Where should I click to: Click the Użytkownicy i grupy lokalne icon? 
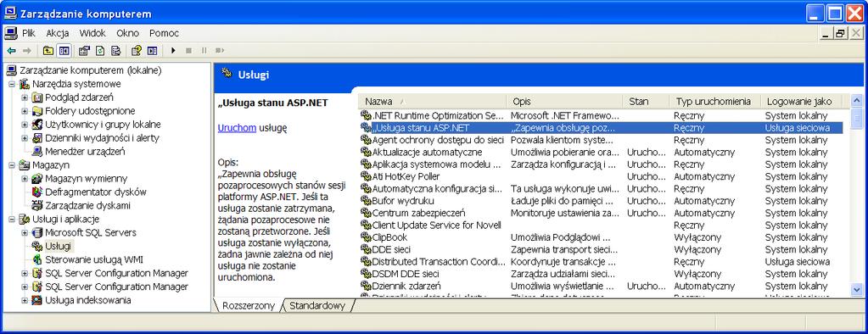37,125
